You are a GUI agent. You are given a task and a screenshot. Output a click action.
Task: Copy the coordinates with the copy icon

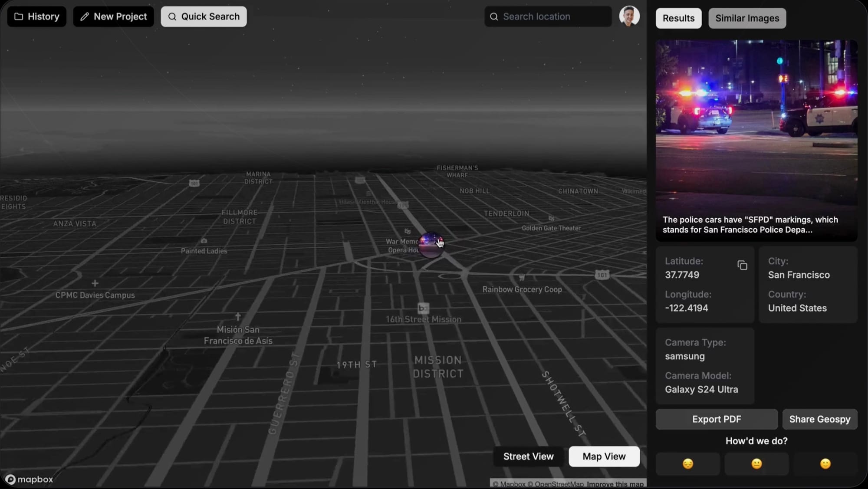point(742,265)
